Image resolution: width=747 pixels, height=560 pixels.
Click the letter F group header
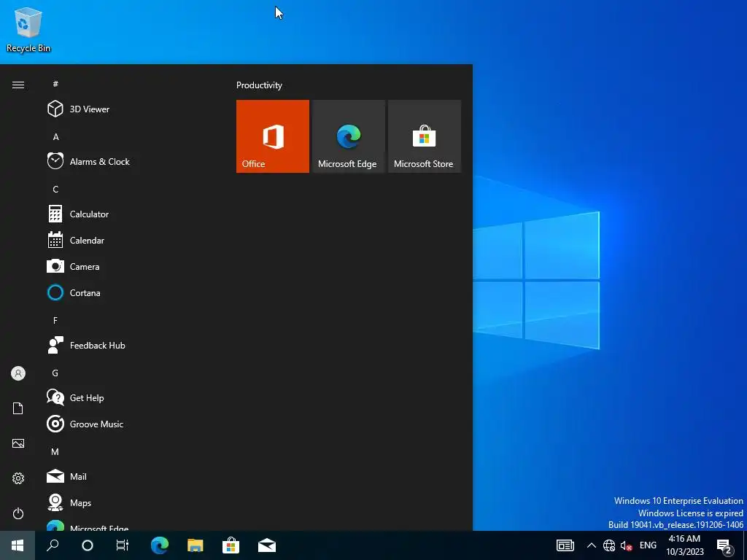pos(55,321)
